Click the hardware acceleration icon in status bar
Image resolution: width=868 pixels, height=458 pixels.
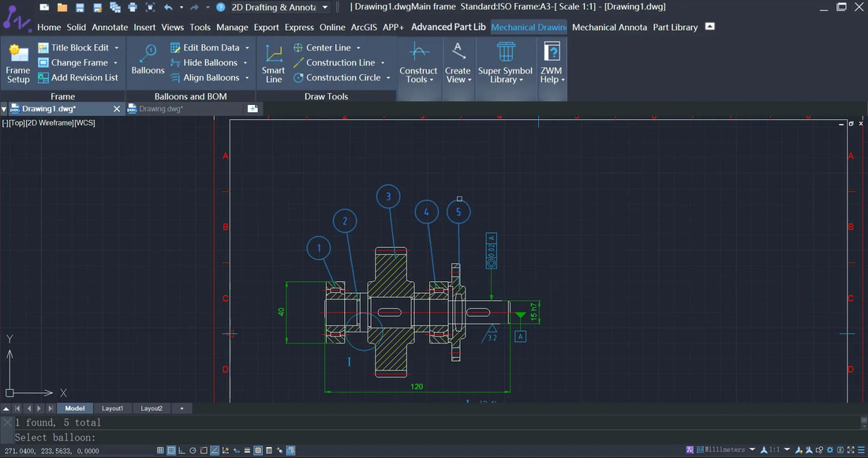(x=840, y=449)
